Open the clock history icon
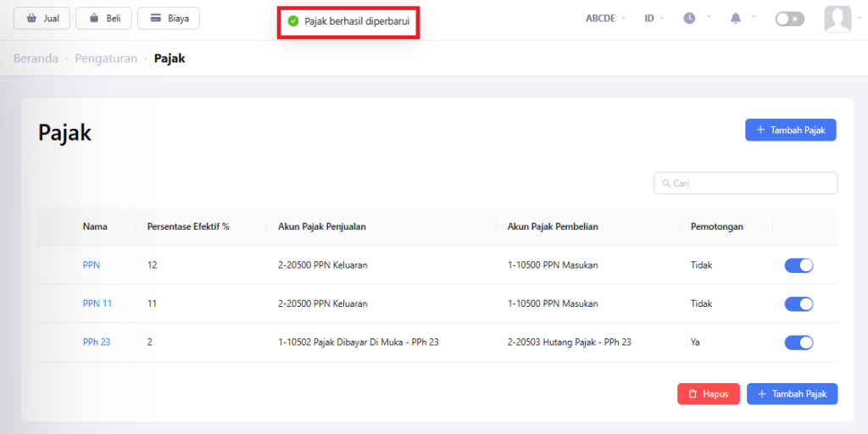 pyautogui.click(x=689, y=19)
